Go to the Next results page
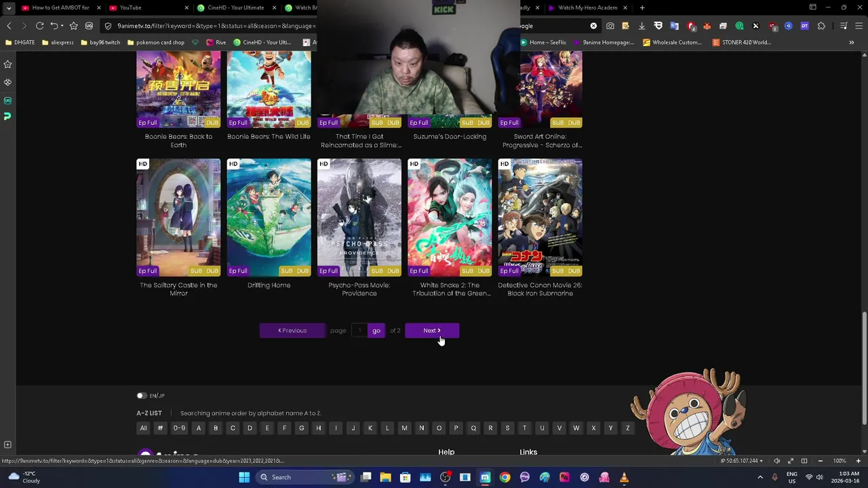This screenshot has width=868, height=488. pyautogui.click(x=432, y=331)
